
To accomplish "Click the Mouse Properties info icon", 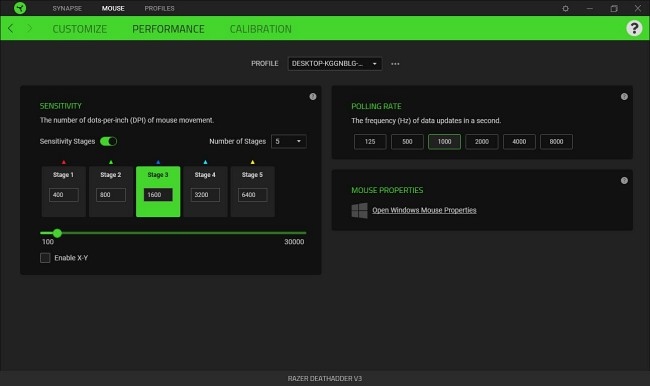I will pyautogui.click(x=624, y=180).
